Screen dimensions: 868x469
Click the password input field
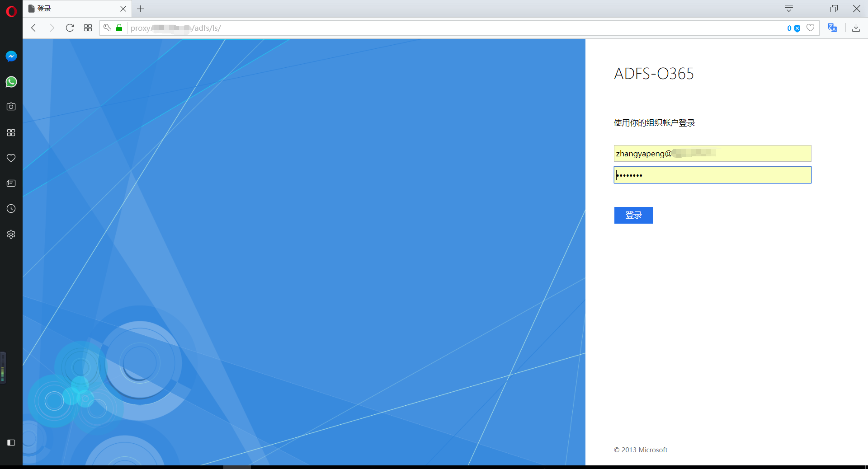tap(712, 175)
